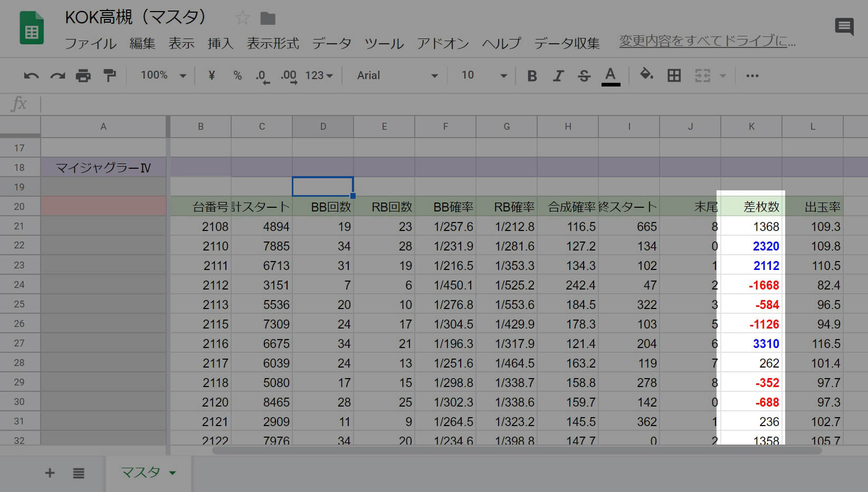Screen dimensions: 868x492
Task: Move document using the folder icon
Action: click(x=268, y=18)
